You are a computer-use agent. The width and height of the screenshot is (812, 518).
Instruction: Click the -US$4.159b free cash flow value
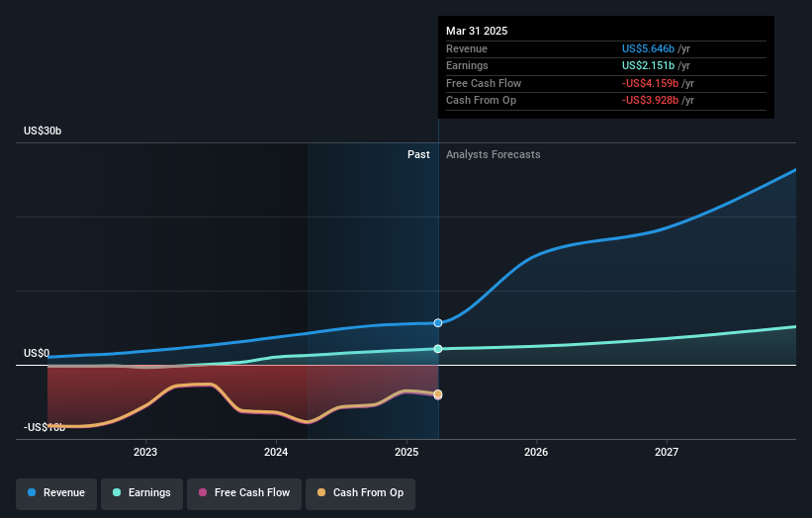(x=650, y=83)
